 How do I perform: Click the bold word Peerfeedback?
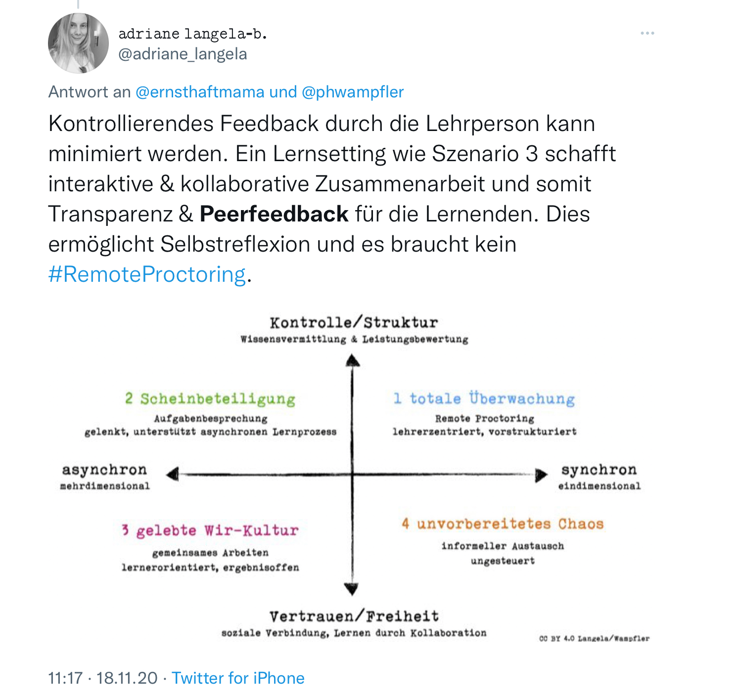(274, 214)
